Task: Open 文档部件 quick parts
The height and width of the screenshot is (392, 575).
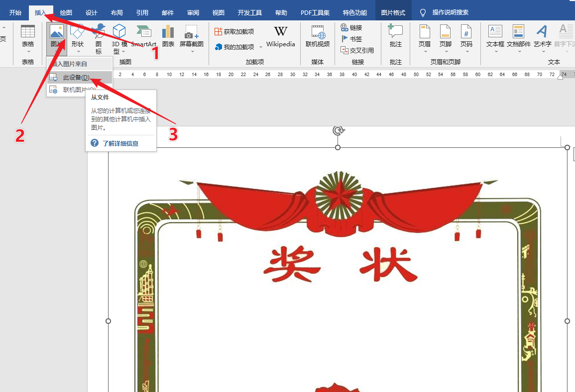Action: point(519,38)
